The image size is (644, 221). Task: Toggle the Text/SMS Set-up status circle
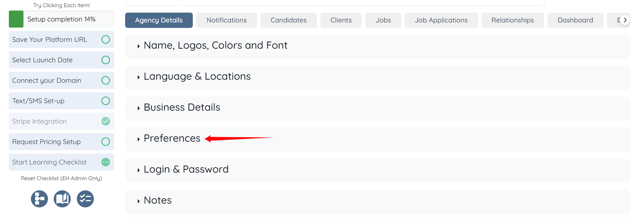click(x=106, y=101)
